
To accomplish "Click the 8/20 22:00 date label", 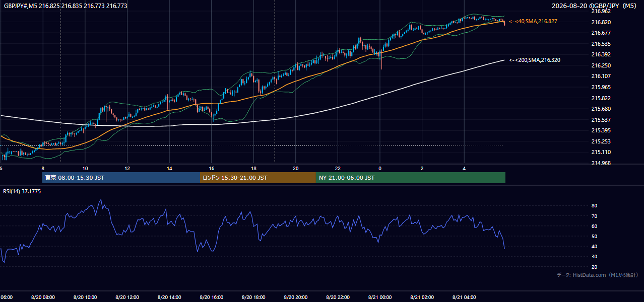I will pyautogui.click(x=338, y=297).
